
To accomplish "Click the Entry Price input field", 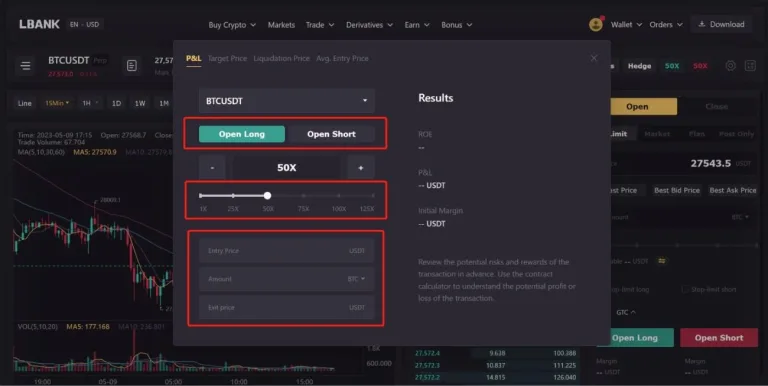I will click(x=287, y=250).
